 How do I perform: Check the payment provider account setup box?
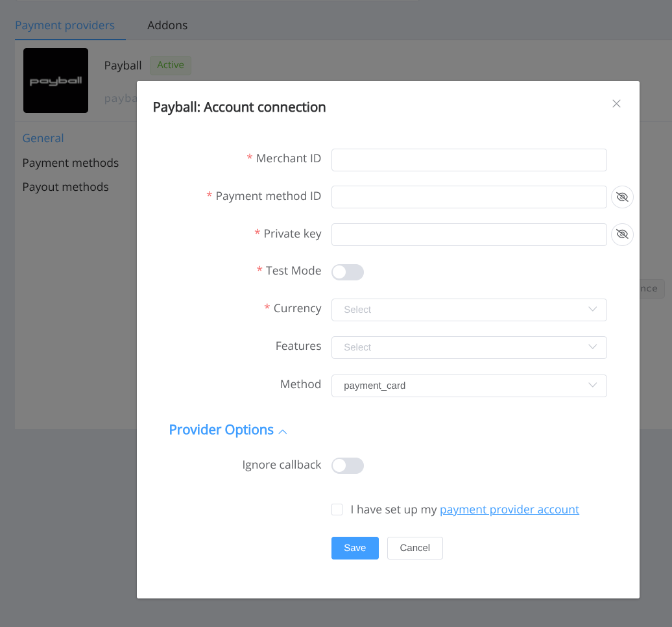click(x=337, y=510)
